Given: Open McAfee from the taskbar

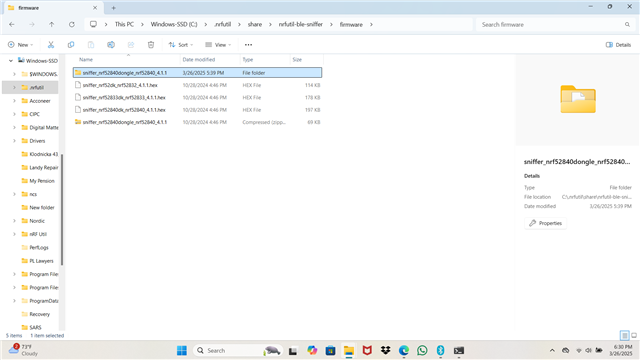Looking at the screenshot, I should tap(367, 350).
